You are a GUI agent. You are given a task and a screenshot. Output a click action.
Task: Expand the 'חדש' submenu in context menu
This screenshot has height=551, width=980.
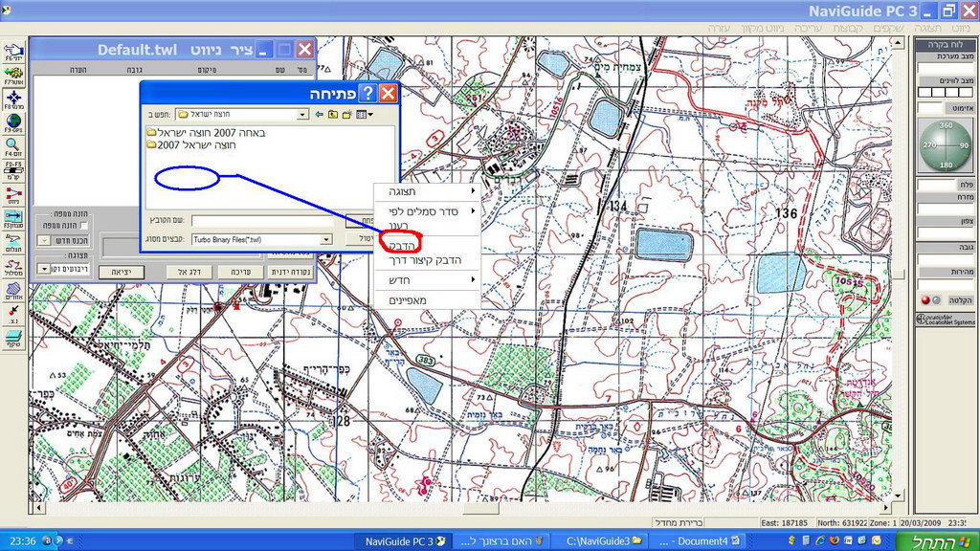pyautogui.click(x=428, y=280)
